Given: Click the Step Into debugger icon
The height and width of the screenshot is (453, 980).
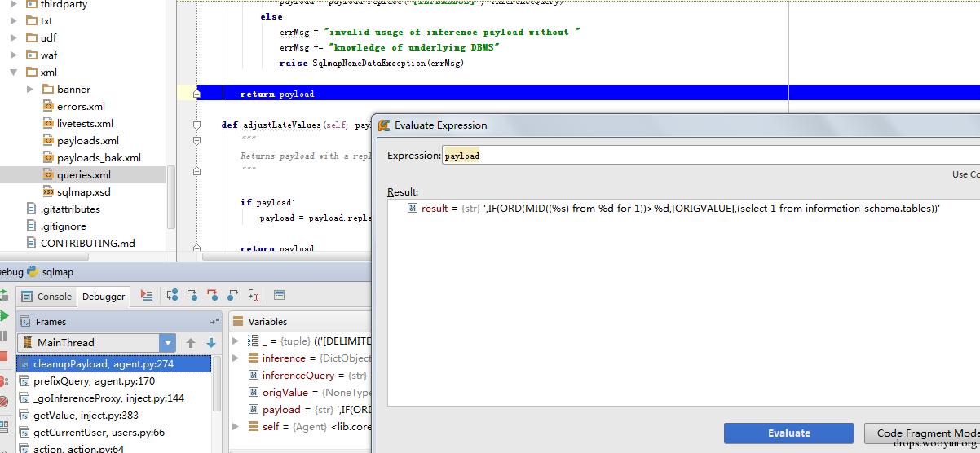Looking at the screenshot, I should [192, 296].
